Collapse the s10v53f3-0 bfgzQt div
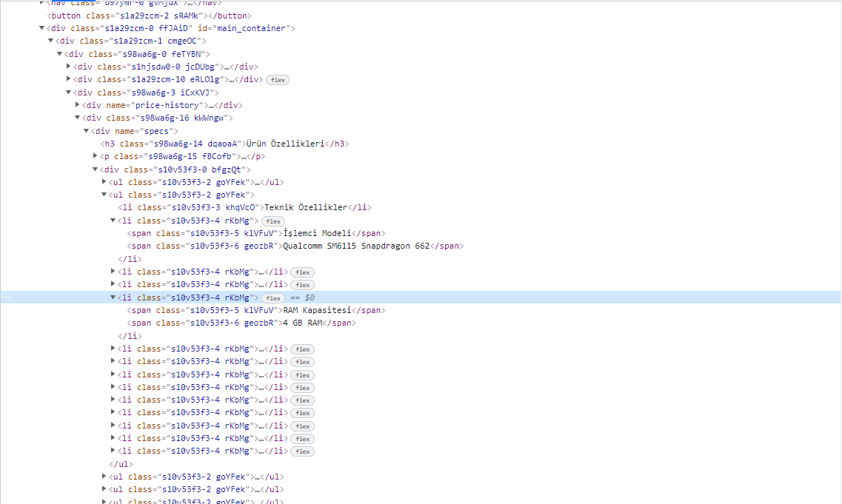This screenshot has height=504, width=842. 95,169
